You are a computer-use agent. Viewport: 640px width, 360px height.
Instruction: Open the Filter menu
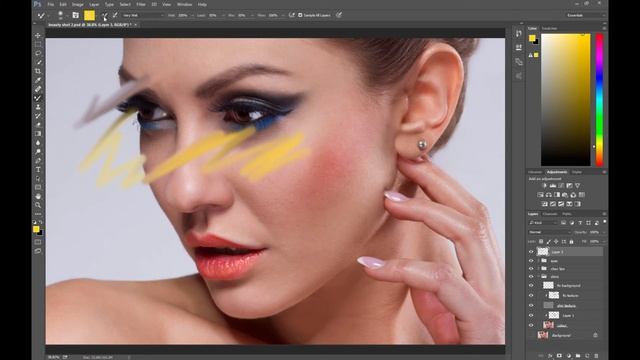pyautogui.click(x=141, y=4)
